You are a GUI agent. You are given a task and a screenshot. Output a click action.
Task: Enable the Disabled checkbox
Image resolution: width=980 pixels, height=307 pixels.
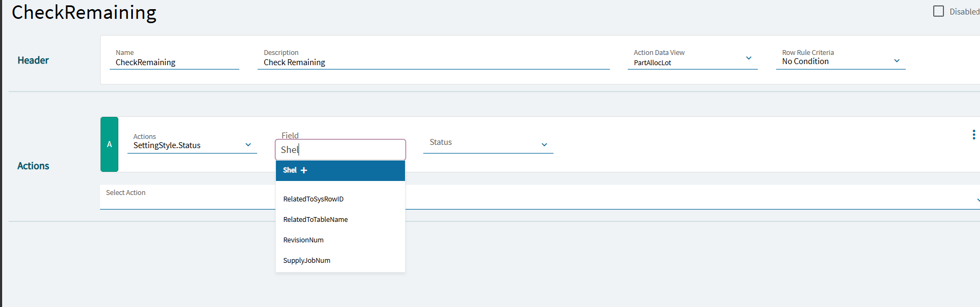[x=939, y=11]
